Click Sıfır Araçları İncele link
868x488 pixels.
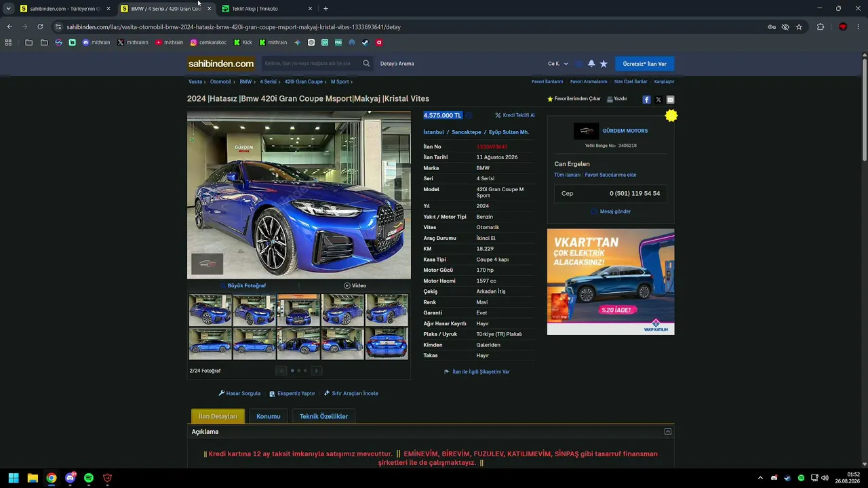[x=351, y=393]
